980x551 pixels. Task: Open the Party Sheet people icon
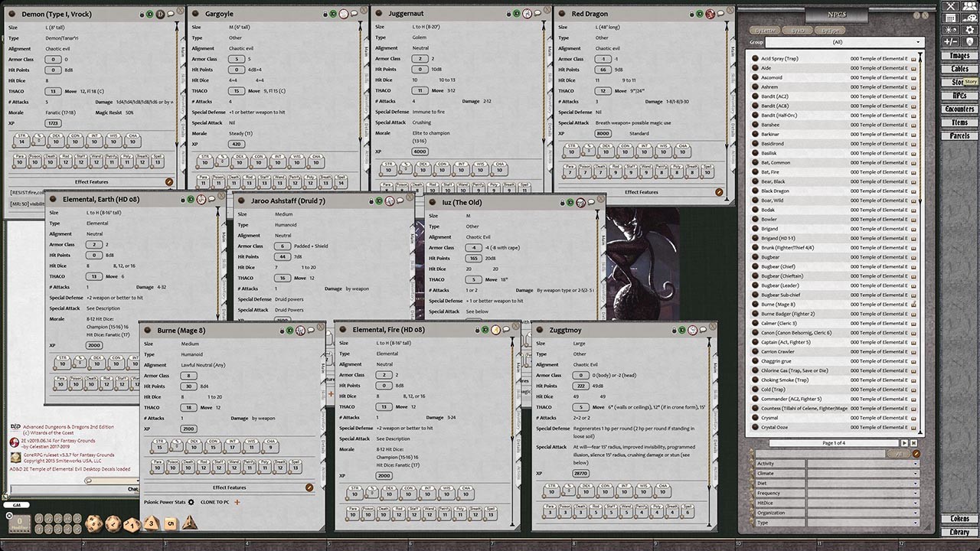point(969,5)
